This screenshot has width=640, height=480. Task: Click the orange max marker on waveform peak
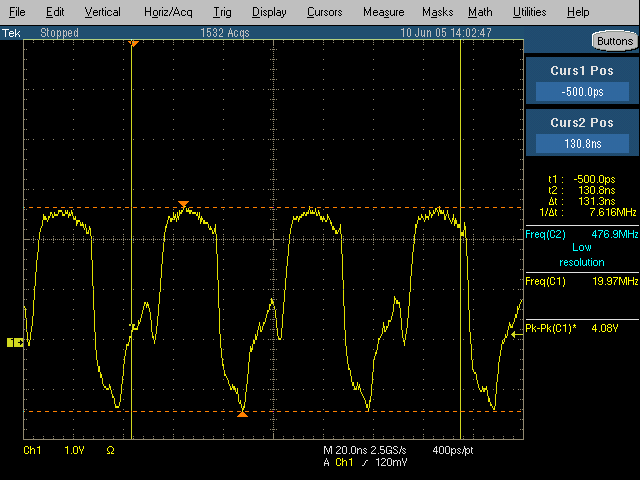point(183,204)
